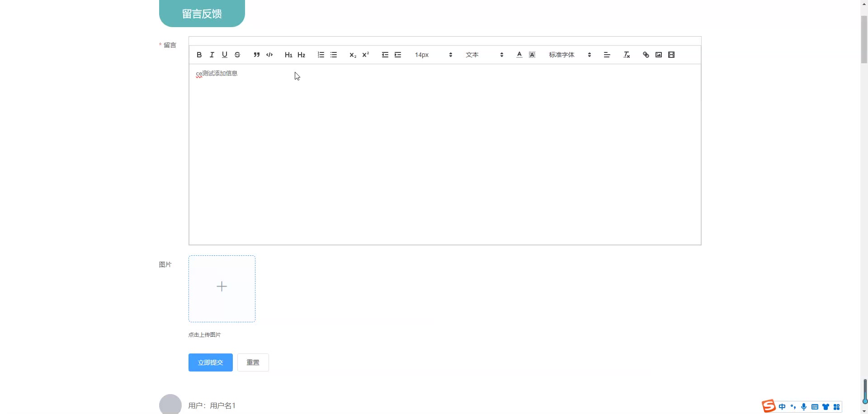
Task: Click the page vertical scrollbar thumb
Action: (864, 40)
